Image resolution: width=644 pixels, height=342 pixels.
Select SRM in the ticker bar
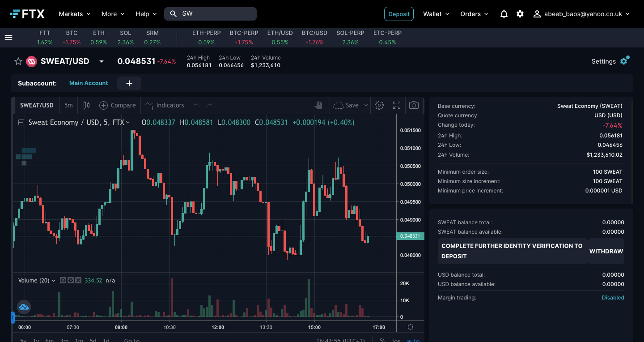153,38
